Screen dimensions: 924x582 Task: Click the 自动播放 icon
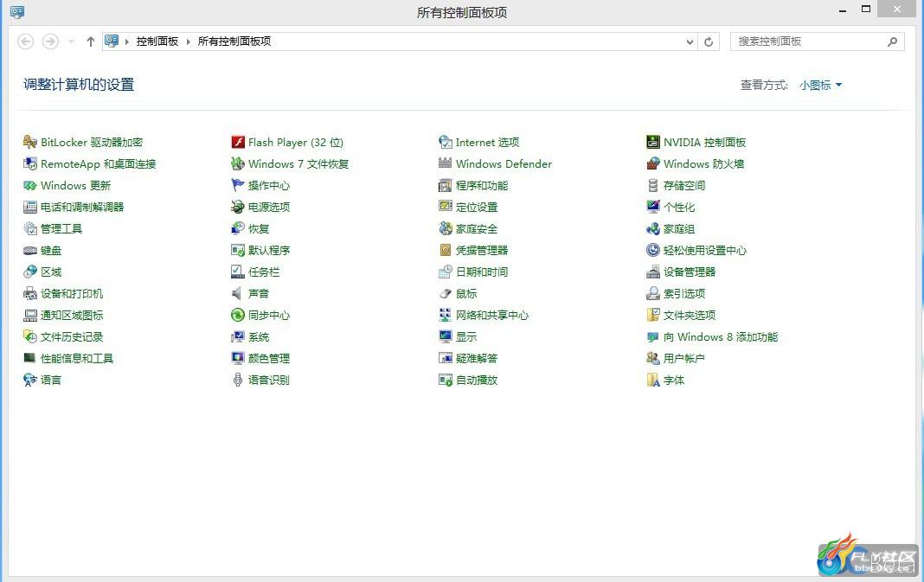(446, 380)
